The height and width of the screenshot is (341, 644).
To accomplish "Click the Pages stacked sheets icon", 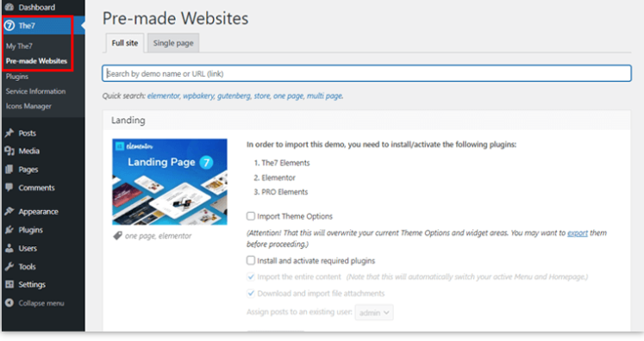I will (9, 169).
